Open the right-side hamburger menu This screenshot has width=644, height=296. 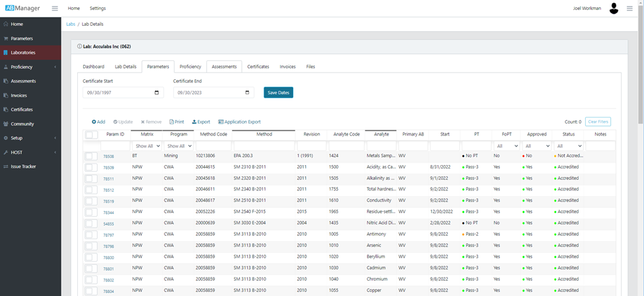tap(629, 8)
